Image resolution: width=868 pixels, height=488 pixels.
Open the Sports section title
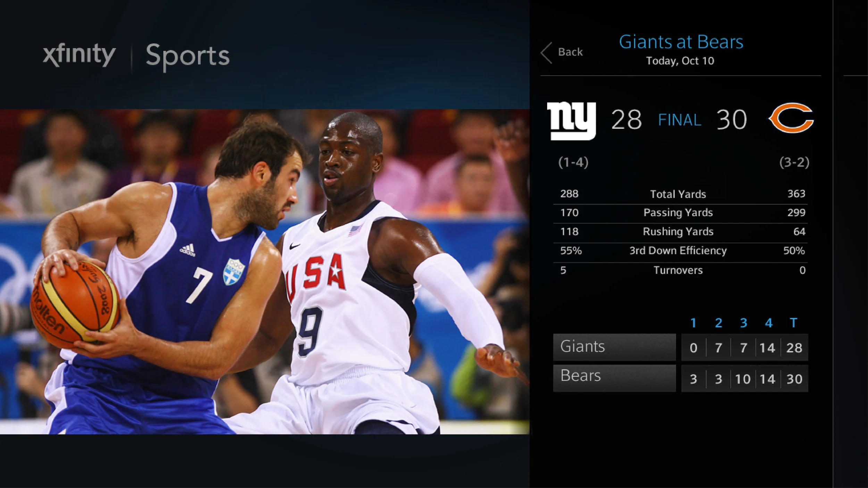click(x=188, y=57)
